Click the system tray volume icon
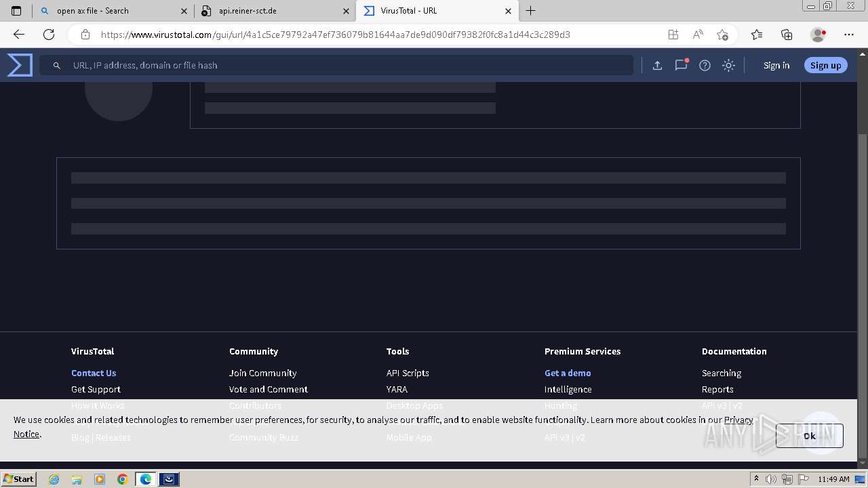Screen dimensions: 868x488 (x=771, y=479)
